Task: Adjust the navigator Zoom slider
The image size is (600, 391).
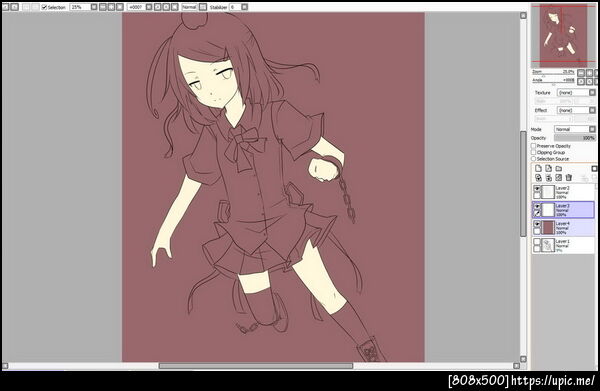Action: tap(553, 72)
